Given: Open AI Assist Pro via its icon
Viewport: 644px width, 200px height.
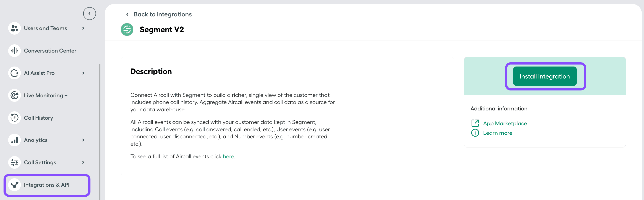Looking at the screenshot, I should tap(14, 73).
